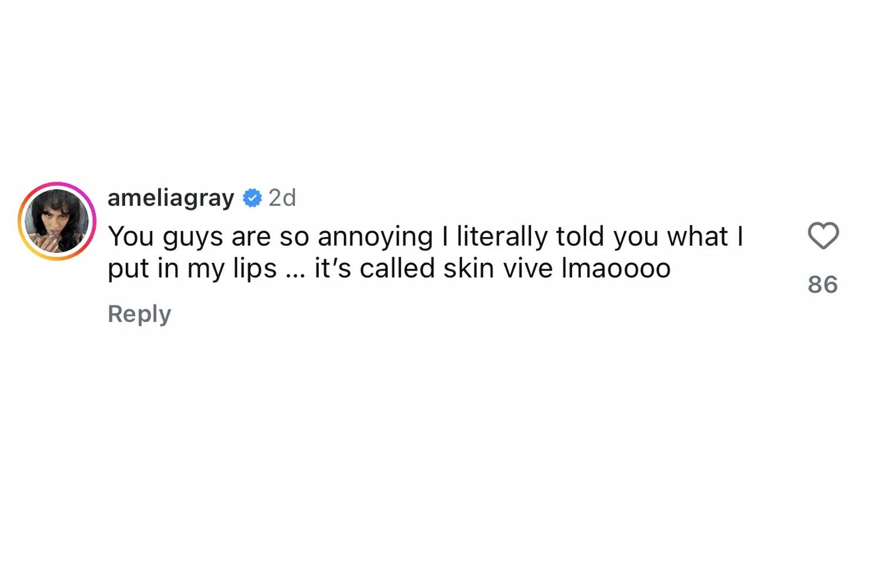
Task: Click the ameliagray username
Action: tap(170, 198)
